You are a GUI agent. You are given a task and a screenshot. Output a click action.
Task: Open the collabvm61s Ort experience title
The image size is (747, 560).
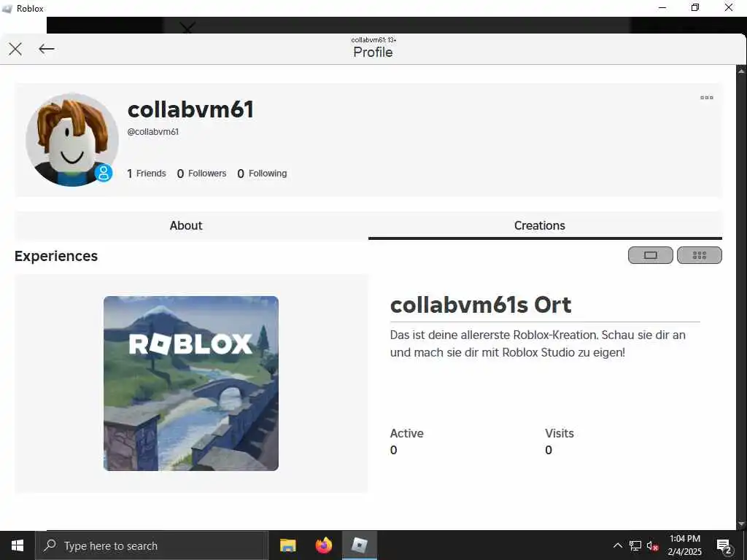pyautogui.click(x=480, y=305)
